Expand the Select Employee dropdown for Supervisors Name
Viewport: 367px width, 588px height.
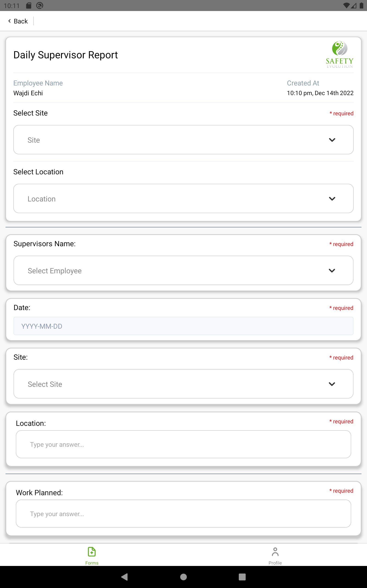[183, 270]
